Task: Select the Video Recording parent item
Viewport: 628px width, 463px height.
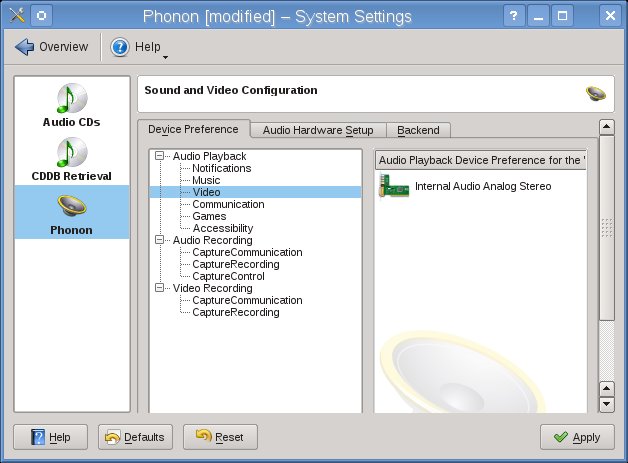Action: (213, 288)
